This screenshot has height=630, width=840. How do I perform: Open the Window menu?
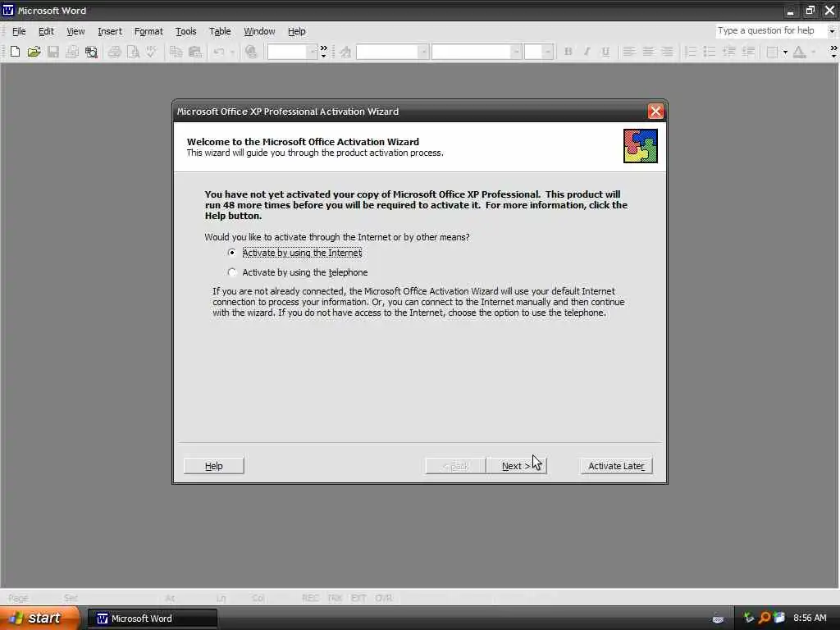259,32
